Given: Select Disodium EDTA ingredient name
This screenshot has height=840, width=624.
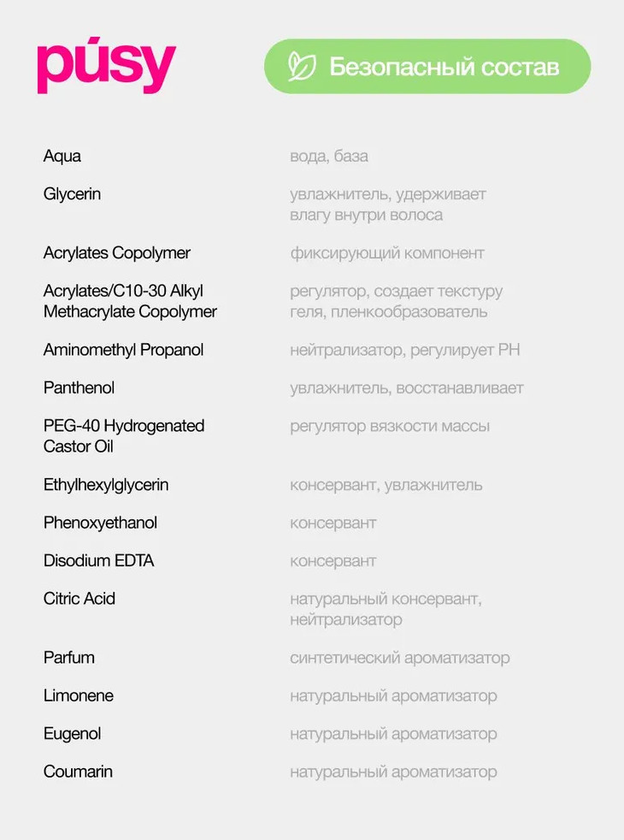Looking at the screenshot, I should click(98, 561).
